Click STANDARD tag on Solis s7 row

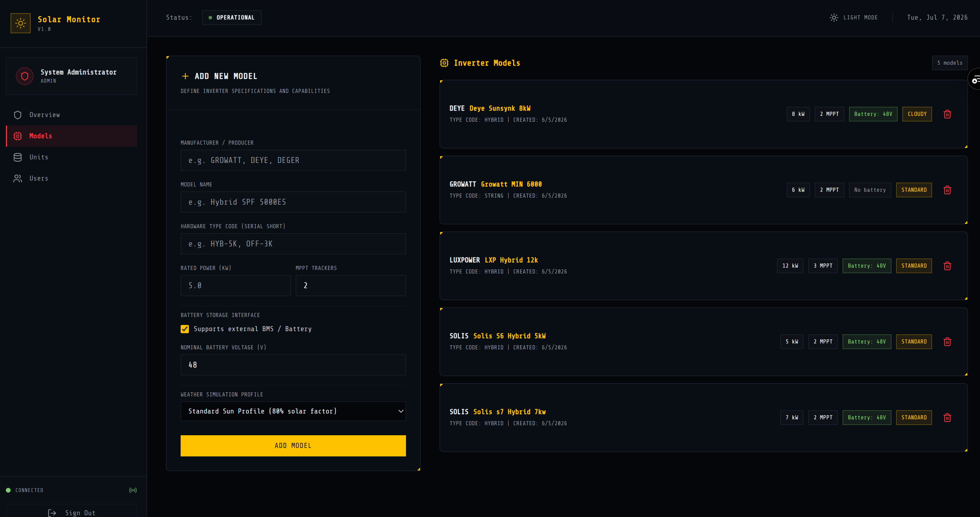pyautogui.click(x=914, y=417)
